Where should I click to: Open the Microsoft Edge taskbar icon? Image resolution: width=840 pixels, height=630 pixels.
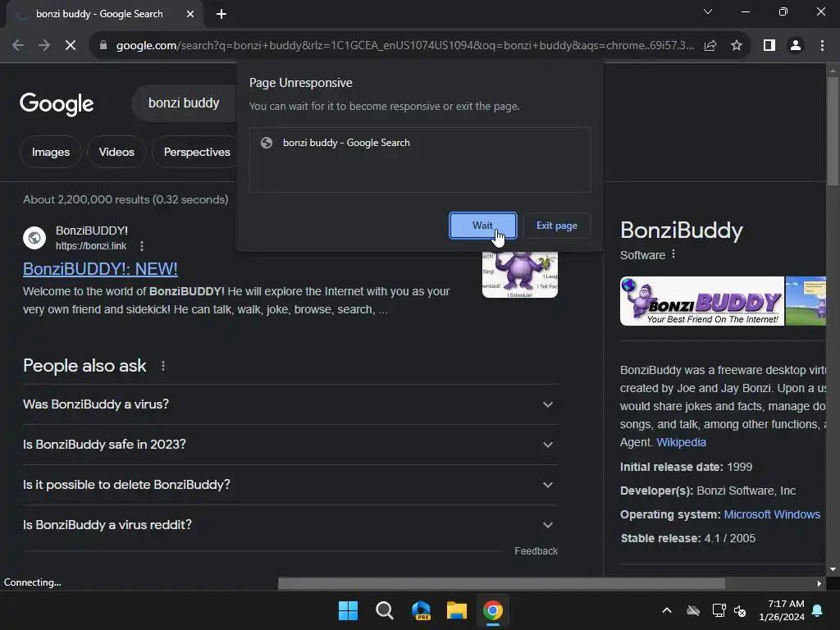tap(421, 610)
